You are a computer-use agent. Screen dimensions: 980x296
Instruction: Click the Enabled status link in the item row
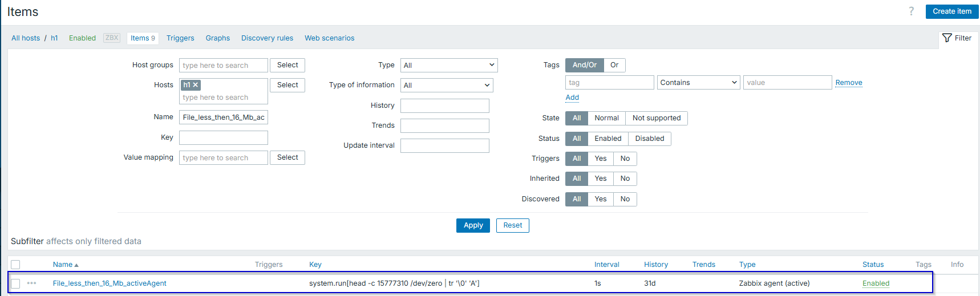pyautogui.click(x=876, y=283)
